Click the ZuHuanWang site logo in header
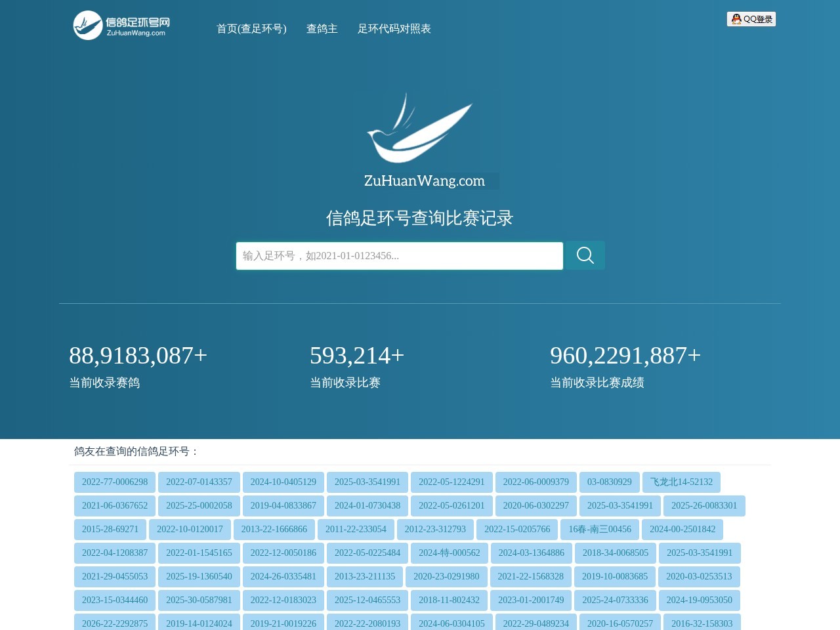The width and height of the screenshot is (840, 630). tap(121, 25)
